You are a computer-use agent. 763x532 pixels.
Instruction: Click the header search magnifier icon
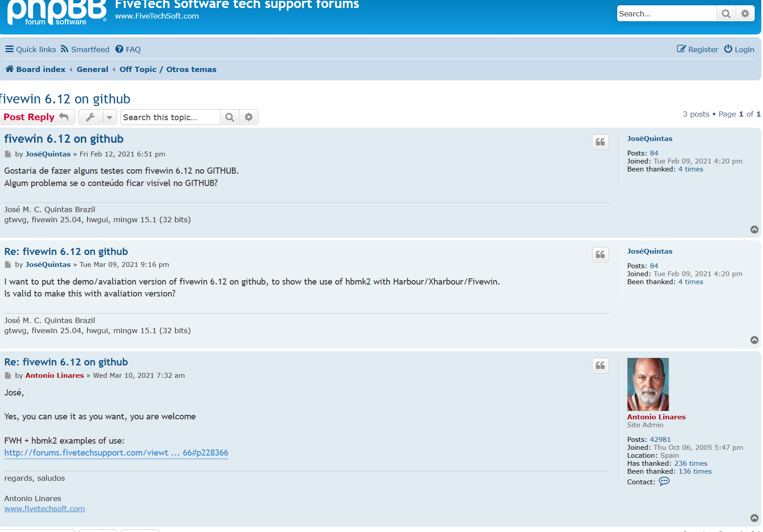726,14
